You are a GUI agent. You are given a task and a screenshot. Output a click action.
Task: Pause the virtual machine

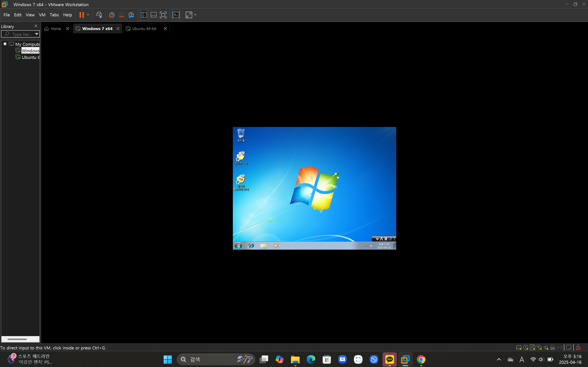click(82, 15)
